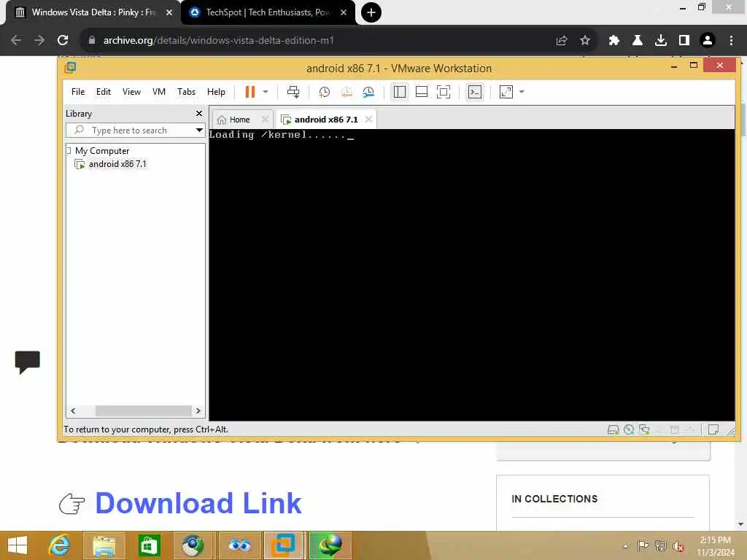Click the VMware Workstation title bar logo
747x560 pixels.
click(71, 68)
